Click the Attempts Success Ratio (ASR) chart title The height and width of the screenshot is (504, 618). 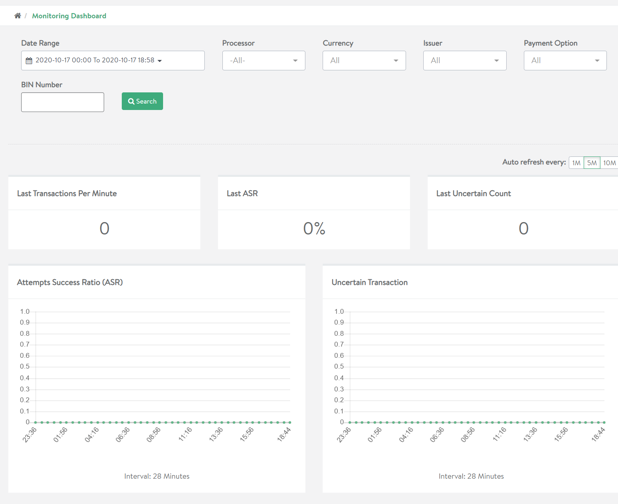pyautogui.click(x=70, y=282)
